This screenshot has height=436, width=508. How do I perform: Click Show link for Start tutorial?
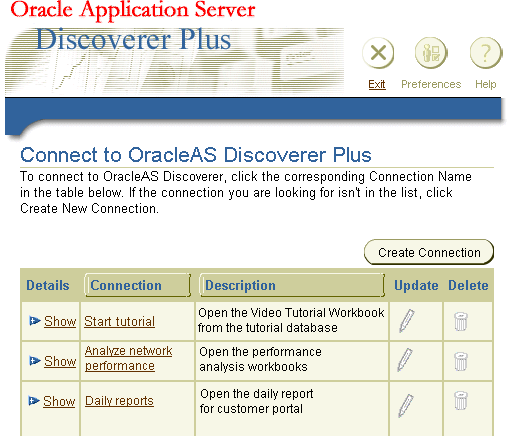tap(60, 321)
